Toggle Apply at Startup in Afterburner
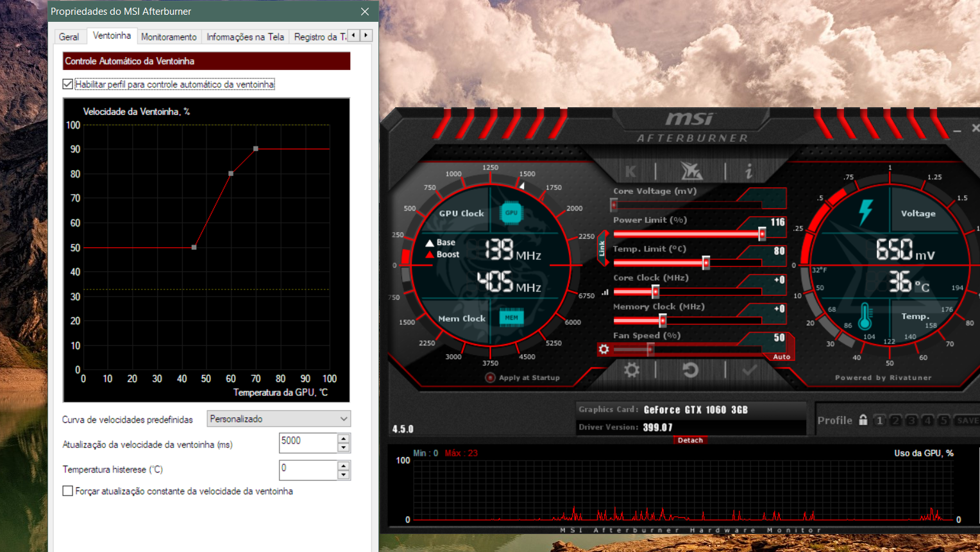The height and width of the screenshot is (552, 980). [522, 377]
